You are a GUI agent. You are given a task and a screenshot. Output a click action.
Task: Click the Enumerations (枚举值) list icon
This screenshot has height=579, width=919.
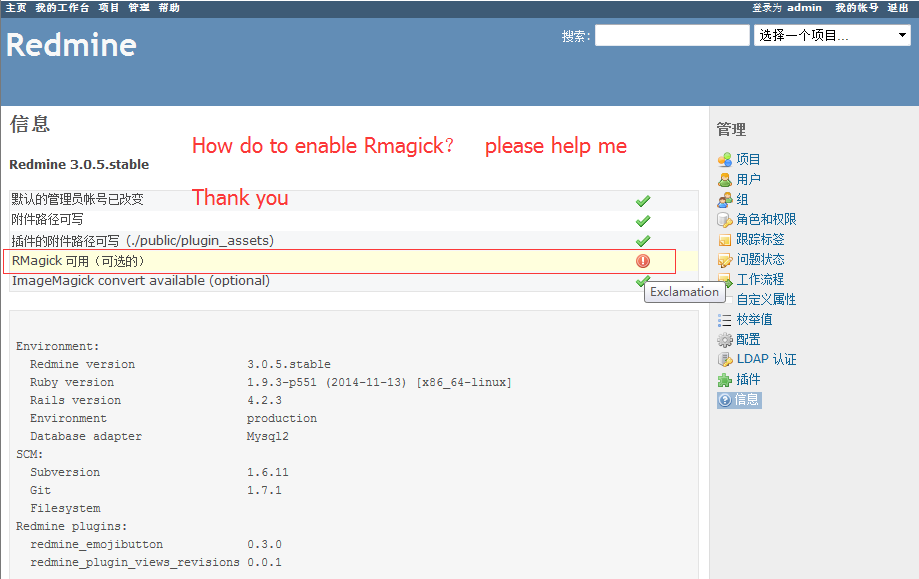(x=725, y=320)
